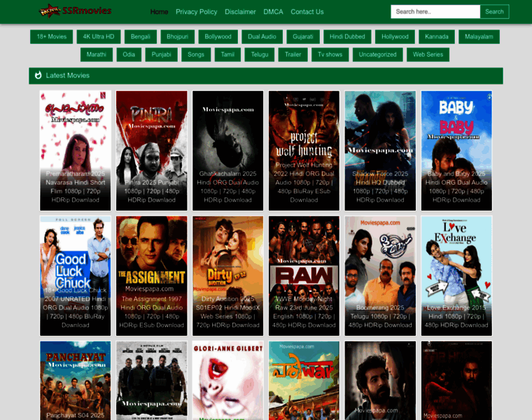Go to the Disclaimer page

pos(240,12)
